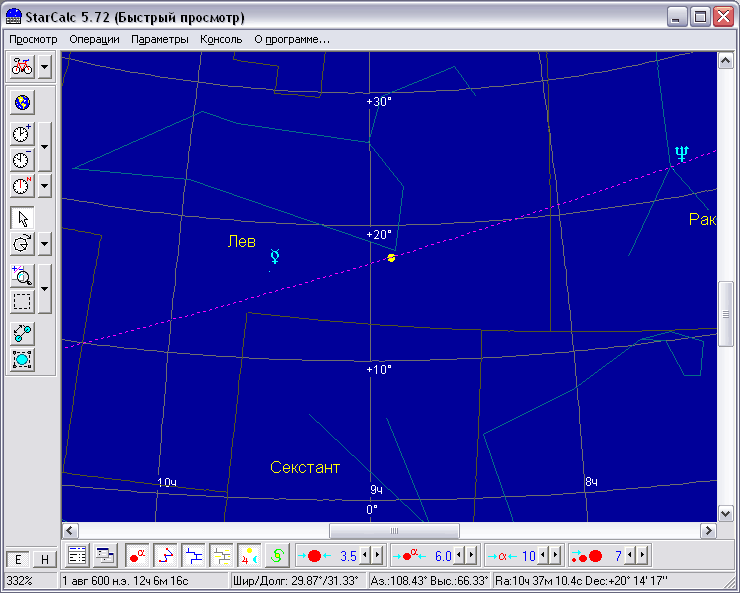Open the globe location settings icon
Screen dimensions: 740x593
[x=22, y=102]
